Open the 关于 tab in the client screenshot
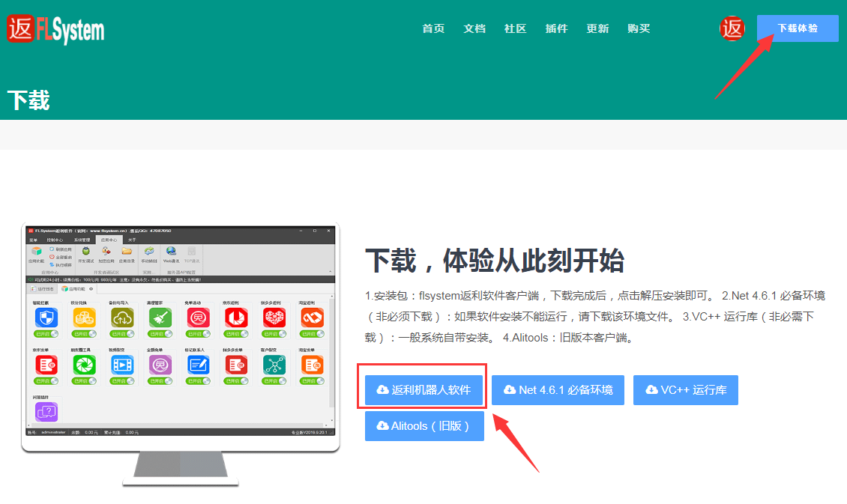This screenshot has width=847, height=504. pyautogui.click(x=132, y=240)
